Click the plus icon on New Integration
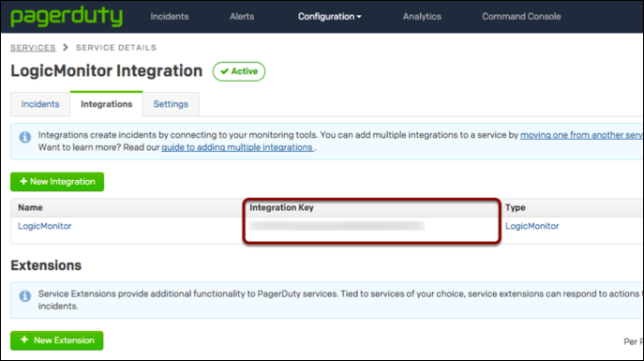644x361 pixels. [23, 182]
